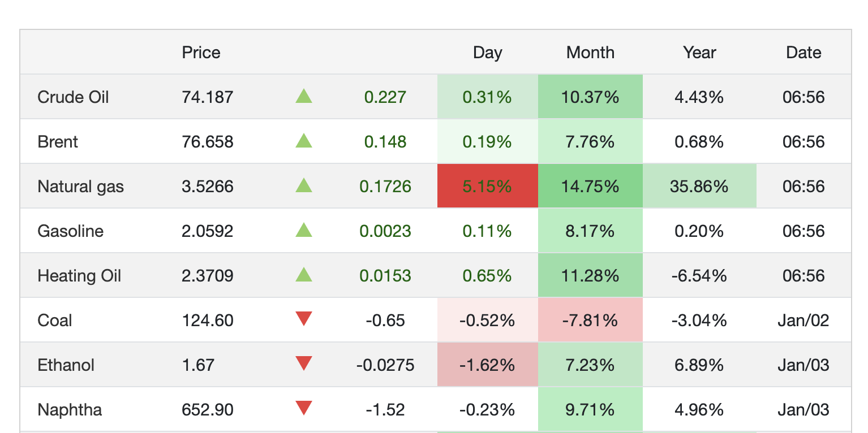This screenshot has width=868, height=433.
Task: Select Crude Oil price 74.187
Action: pos(207,97)
